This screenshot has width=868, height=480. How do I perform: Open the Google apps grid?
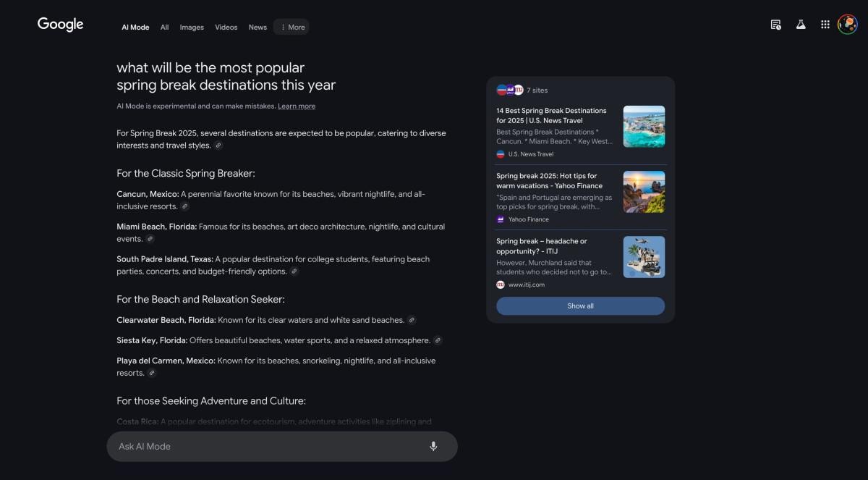click(825, 25)
